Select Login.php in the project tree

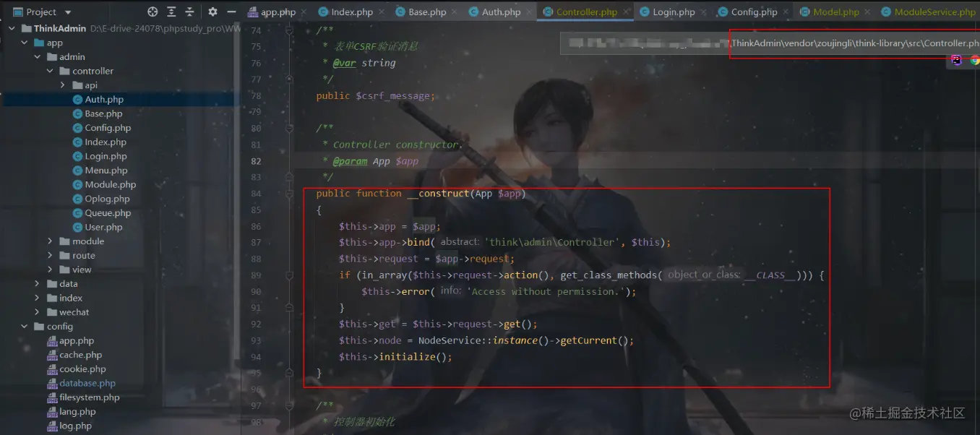click(106, 156)
